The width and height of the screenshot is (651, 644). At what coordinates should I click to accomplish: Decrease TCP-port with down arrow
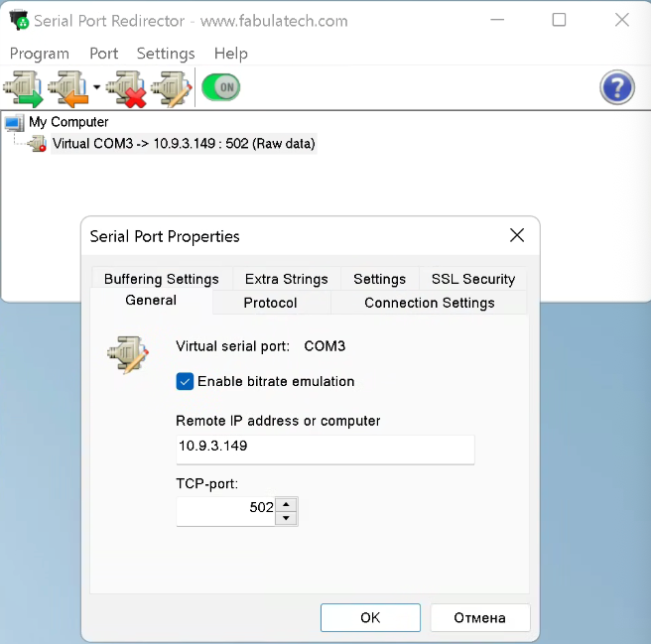point(286,518)
